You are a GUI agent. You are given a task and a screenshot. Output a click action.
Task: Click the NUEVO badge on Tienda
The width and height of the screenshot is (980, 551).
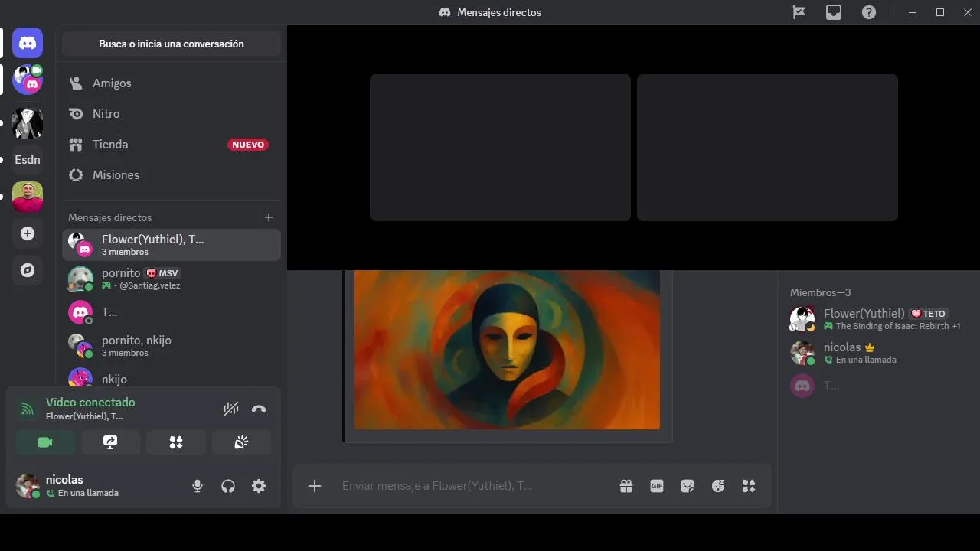tap(248, 145)
